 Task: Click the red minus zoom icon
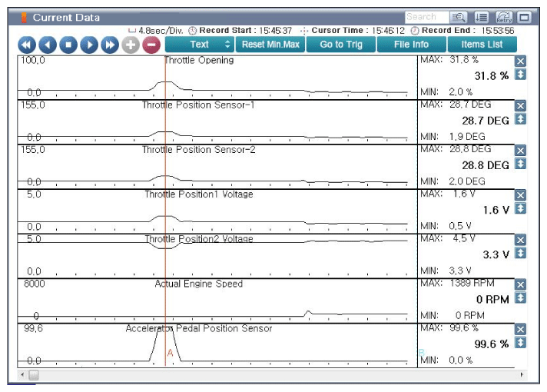(151, 45)
